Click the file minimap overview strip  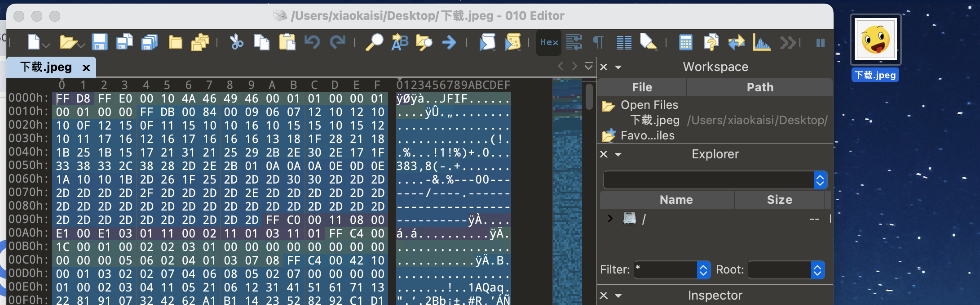[x=567, y=189]
